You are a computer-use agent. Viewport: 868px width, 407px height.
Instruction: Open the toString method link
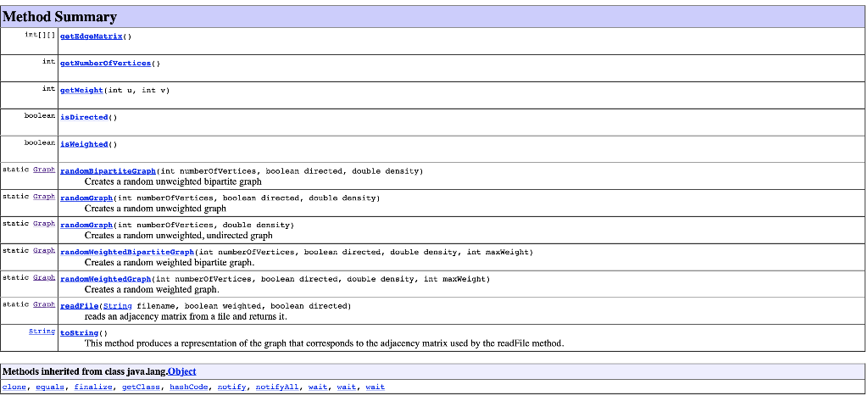79,332
